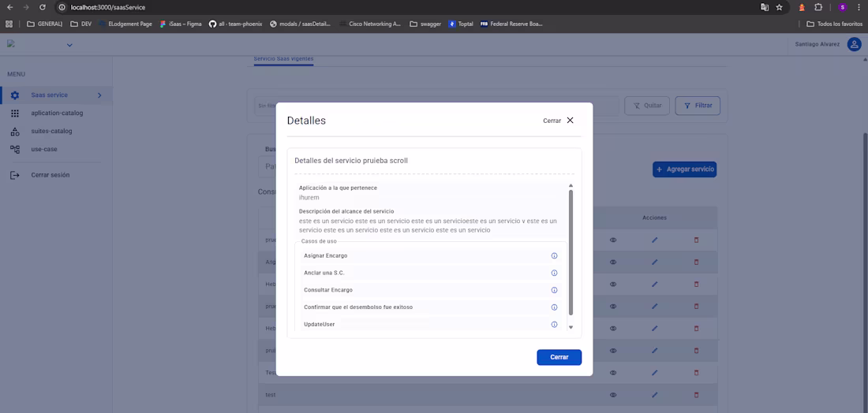The image size is (868, 413).
Task: Open info icon for Consultar Encargo
Action: point(554,290)
